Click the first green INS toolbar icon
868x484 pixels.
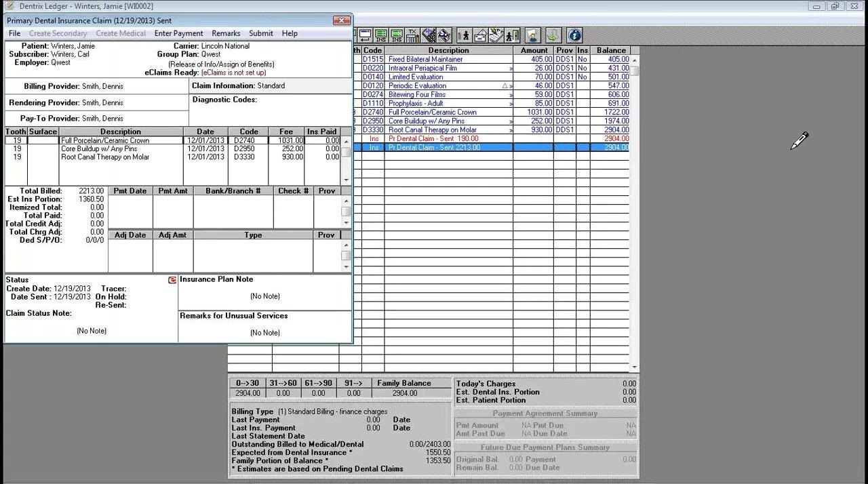[x=380, y=35]
